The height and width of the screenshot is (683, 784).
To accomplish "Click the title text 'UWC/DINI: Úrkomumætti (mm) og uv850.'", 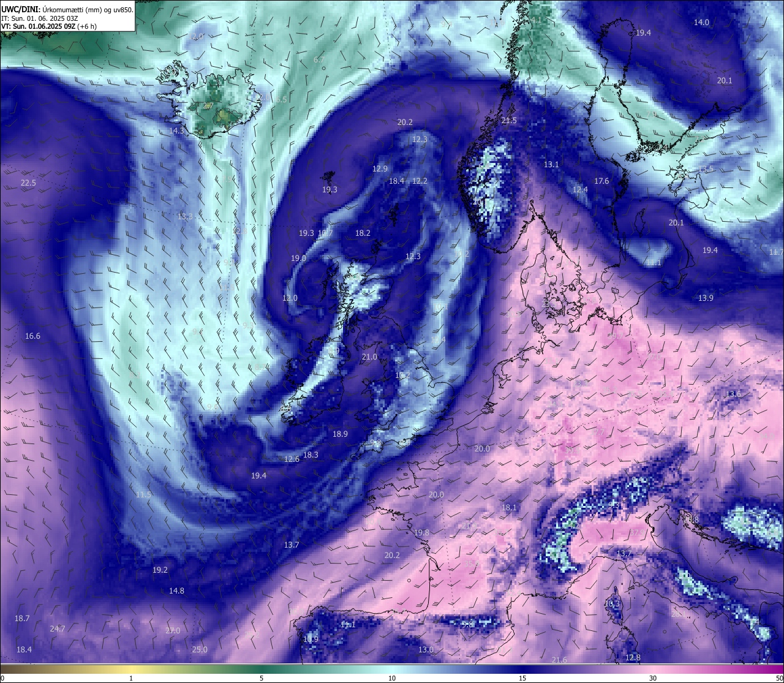I will (67, 10).
